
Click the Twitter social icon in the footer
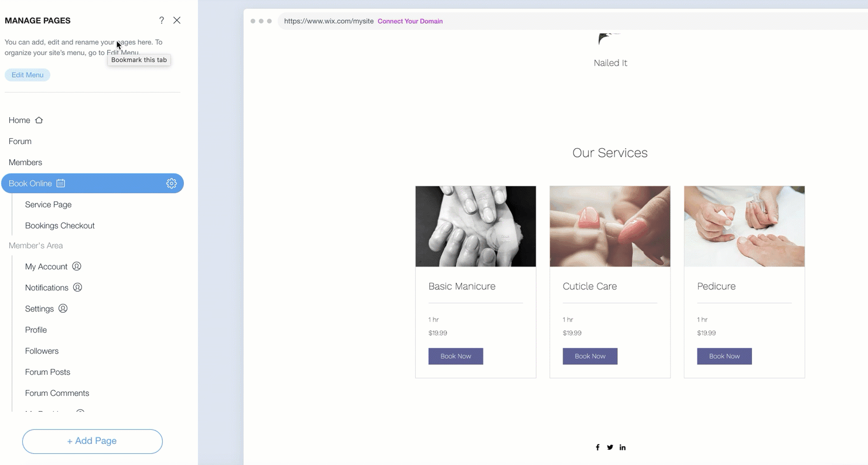pos(610,447)
